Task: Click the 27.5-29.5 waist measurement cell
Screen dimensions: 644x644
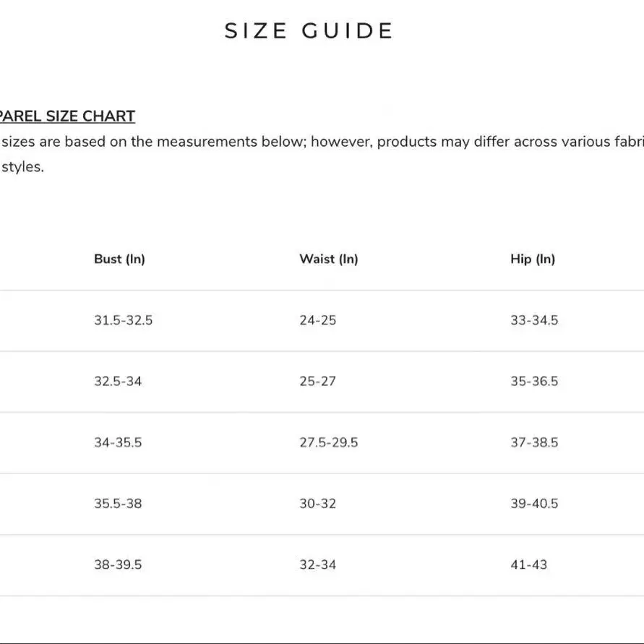Action: [x=329, y=442]
